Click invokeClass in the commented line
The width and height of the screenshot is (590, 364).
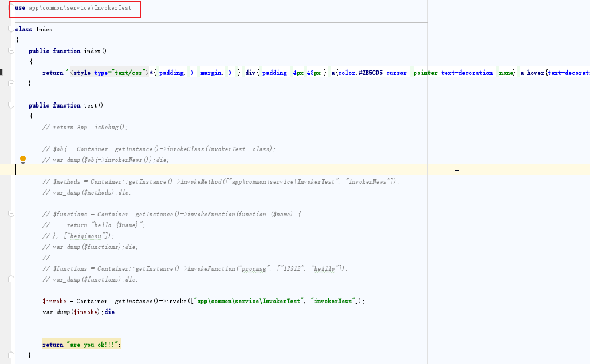(185, 149)
